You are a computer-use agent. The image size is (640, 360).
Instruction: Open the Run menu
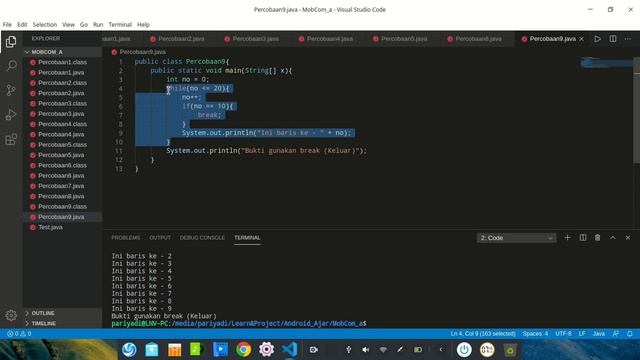pos(98,24)
